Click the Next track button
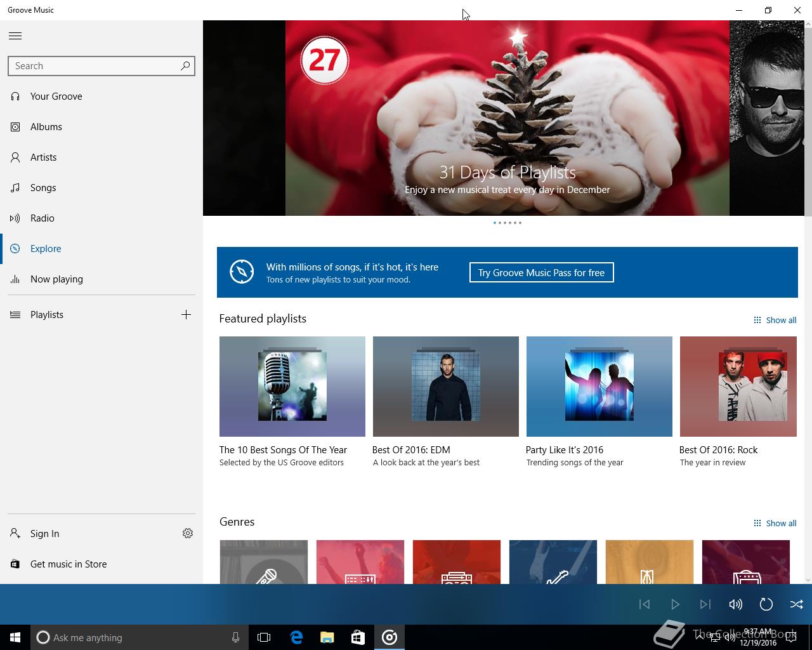The image size is (812, 650). (x=705, y=604)
